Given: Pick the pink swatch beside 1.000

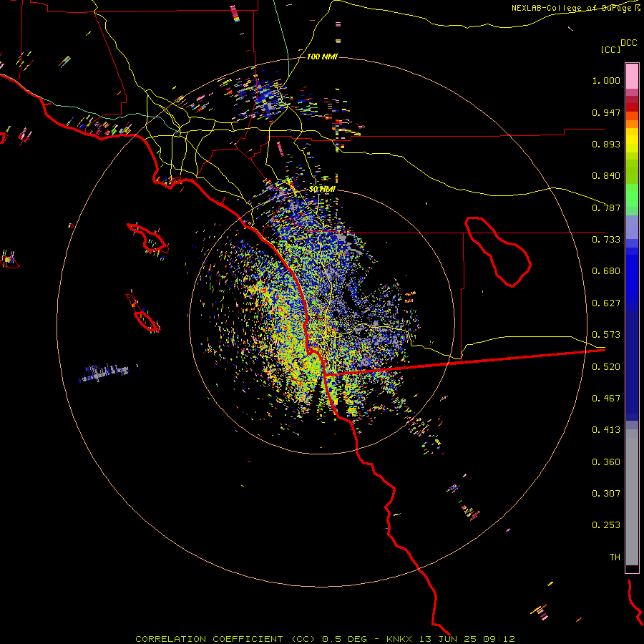Looking at the screenshot, I should (632, 77).
